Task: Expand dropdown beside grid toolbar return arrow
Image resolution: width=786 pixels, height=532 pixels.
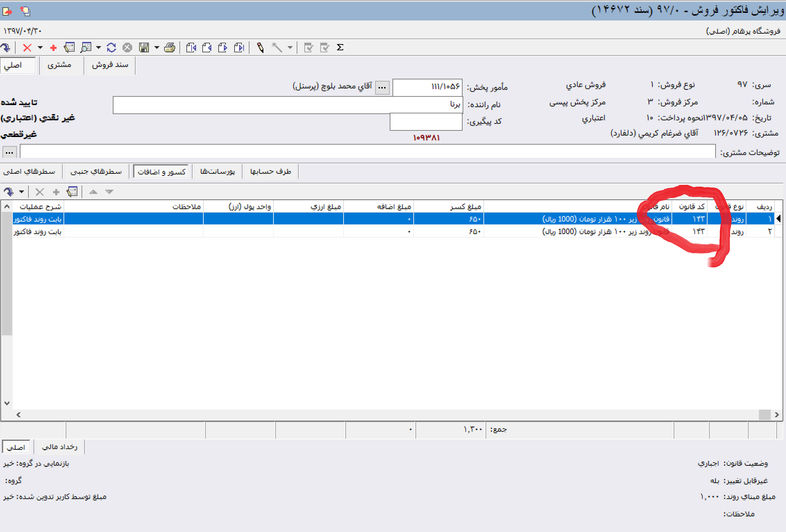Action: pyautogui.click(x=22, y=191)
